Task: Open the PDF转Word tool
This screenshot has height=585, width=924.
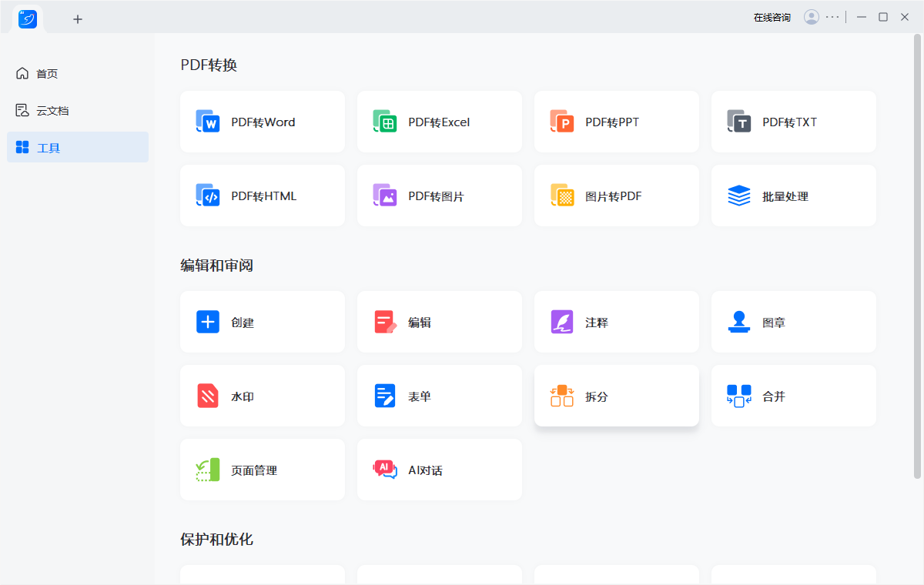Action: (x=262, y=122)
